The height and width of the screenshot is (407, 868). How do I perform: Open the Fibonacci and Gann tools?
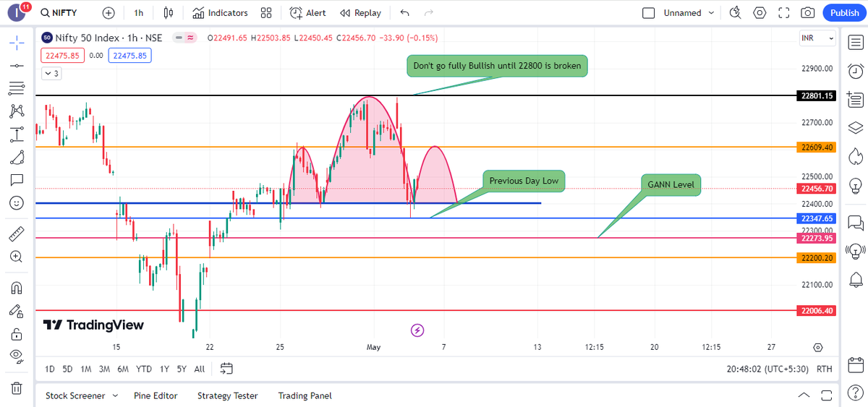point(17,88)
